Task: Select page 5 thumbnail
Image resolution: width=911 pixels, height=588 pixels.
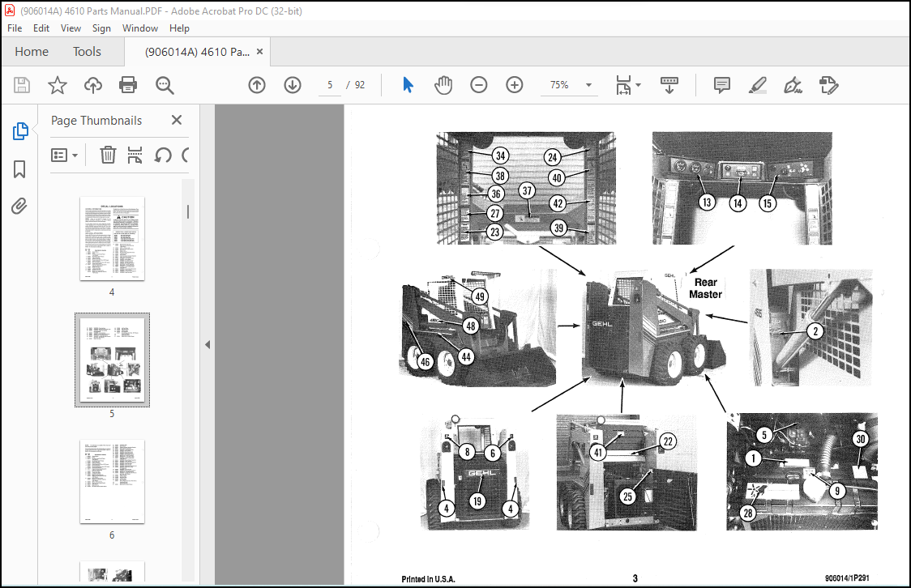Action: (x=112, y=360)
